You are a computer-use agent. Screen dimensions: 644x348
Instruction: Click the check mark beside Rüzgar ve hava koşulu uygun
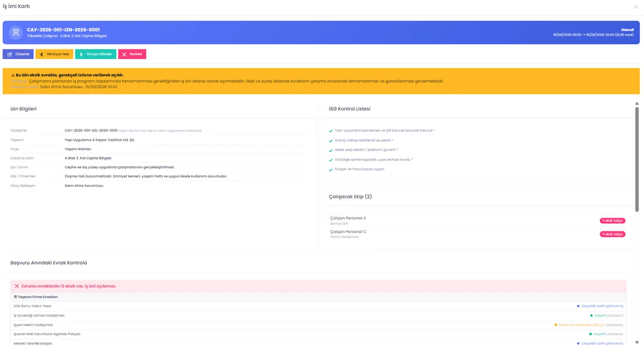click(331, 169)
